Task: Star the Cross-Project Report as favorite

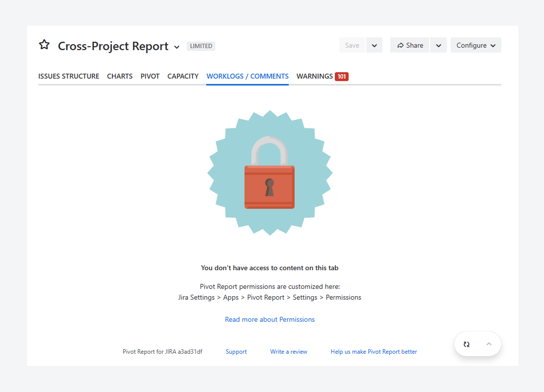Action: coord(44,45)
